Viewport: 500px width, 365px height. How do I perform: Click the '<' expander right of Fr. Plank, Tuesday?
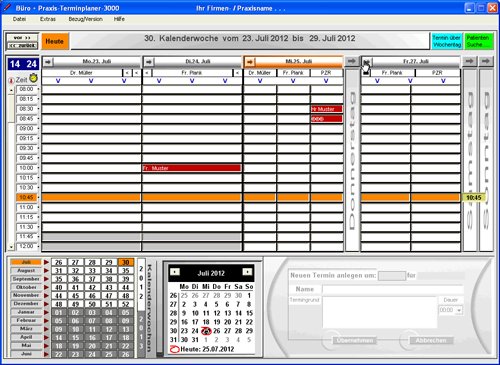tap(237, 73)
